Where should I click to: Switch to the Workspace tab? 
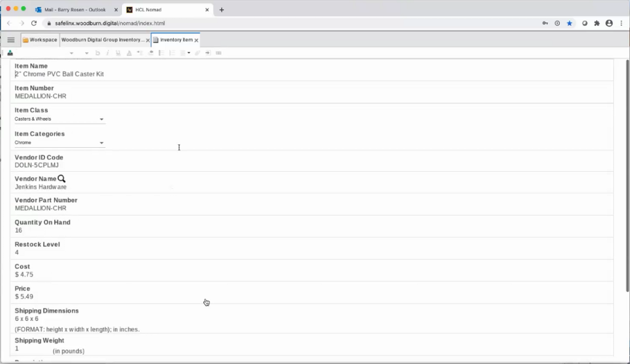(x=40, y=40)
